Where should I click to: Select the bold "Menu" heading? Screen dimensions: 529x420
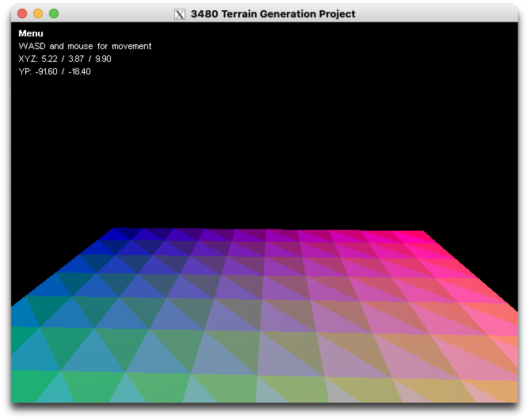pos(31,34)
